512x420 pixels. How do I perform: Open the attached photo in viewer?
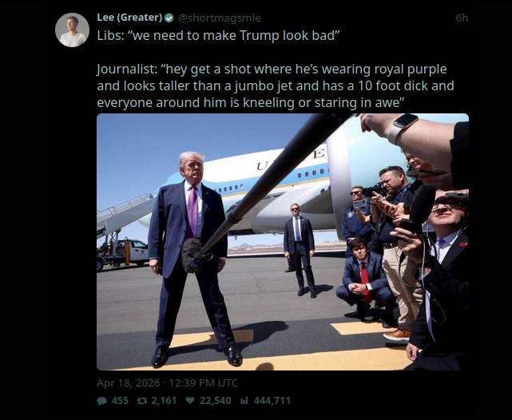(x=283, y=242)
